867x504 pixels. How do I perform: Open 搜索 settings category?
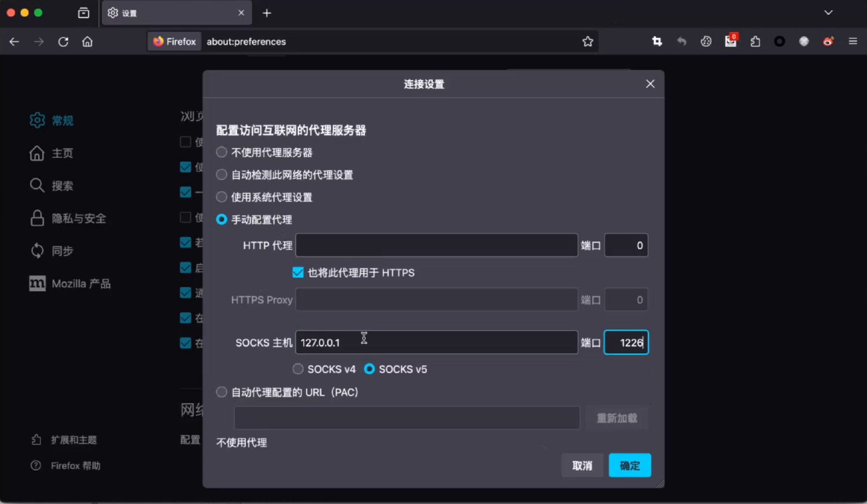pyautogui.click(x=52, y=186)
